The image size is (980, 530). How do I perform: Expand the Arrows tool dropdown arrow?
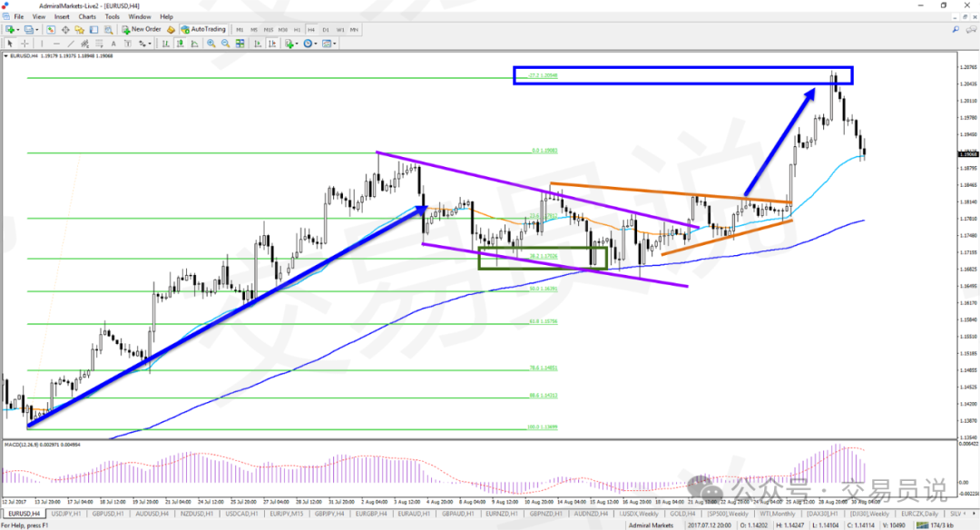(x=150, y=44)
